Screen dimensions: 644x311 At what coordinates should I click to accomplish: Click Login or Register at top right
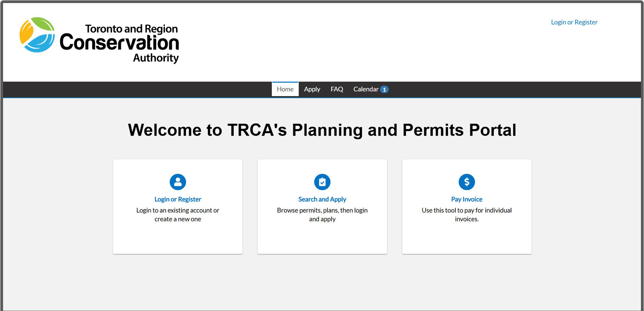[574, 22]
